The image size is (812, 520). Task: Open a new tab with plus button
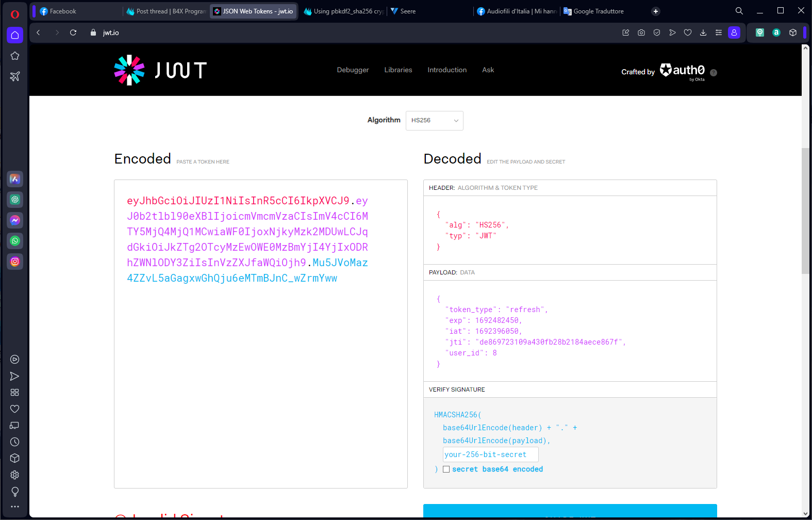click(x=656, y=11)
